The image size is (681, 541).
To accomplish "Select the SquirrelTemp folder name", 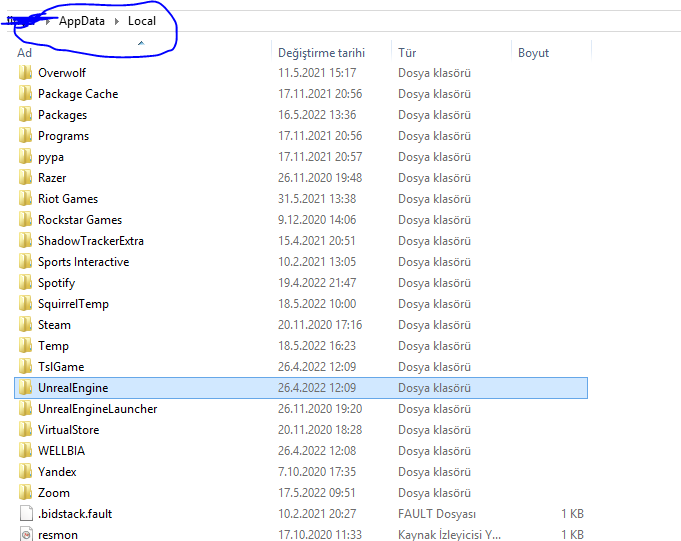I will 73,303.
